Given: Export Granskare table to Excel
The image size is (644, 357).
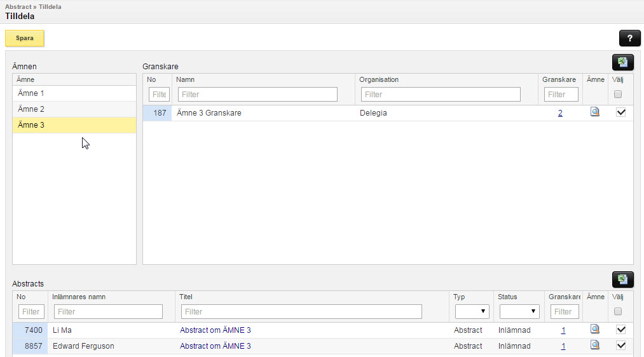Looking at the screenshot, I should pos(622,62).
